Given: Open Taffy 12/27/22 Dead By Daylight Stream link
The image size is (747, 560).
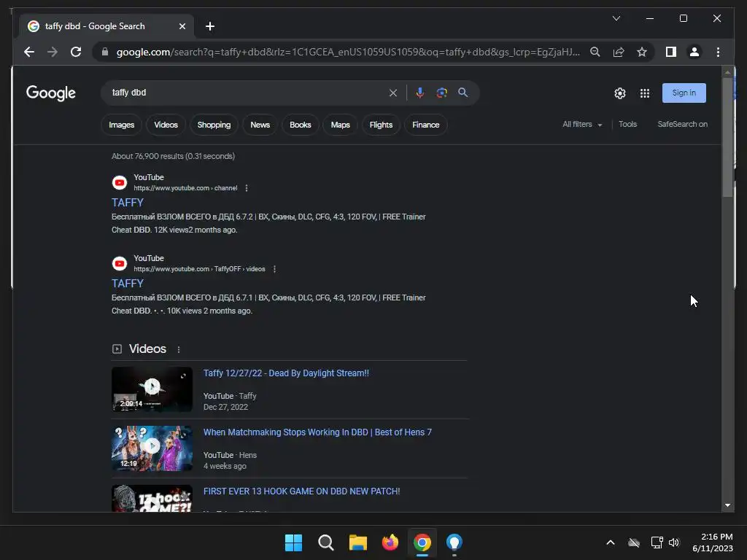Looking at the screenshot, I should click(286, 373).
